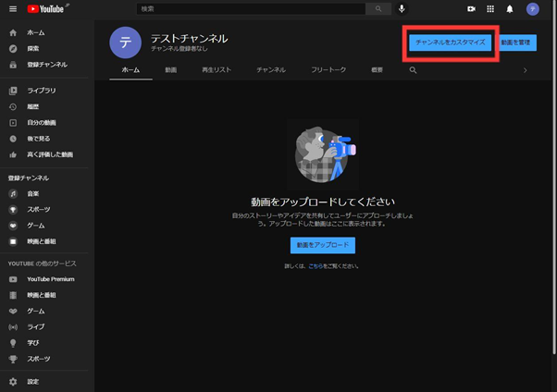Switch to the チャンネル tab
The height and width of the screenshot is (392, 557).
coord(271,70)
